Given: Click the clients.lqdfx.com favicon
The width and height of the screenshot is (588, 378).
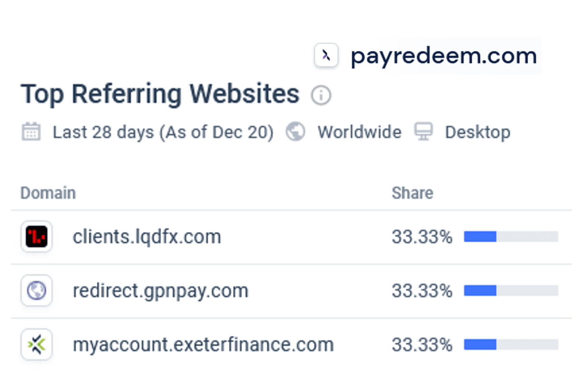Looking at the screenshot, I should click(x=36, y=237).
